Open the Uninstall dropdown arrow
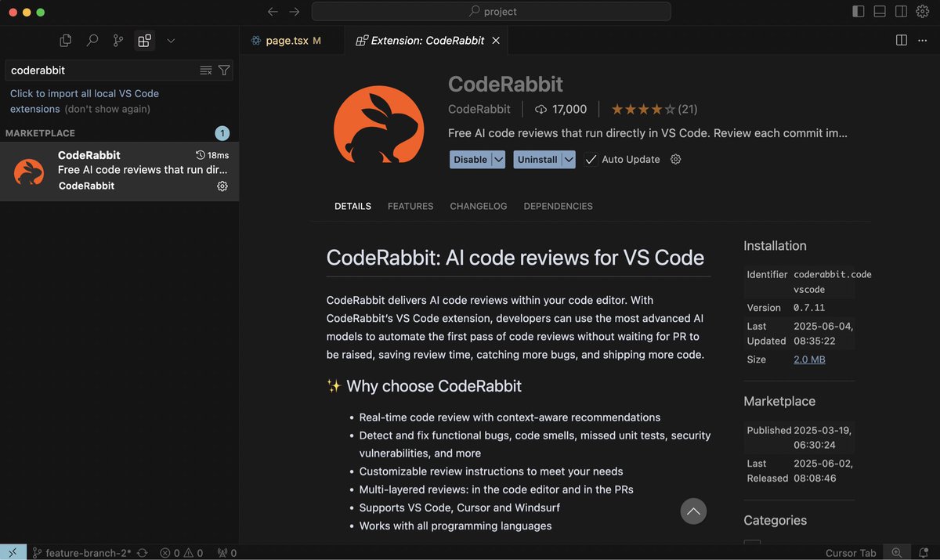The width and height of the screenshot is (940, 560). [569, 160]
